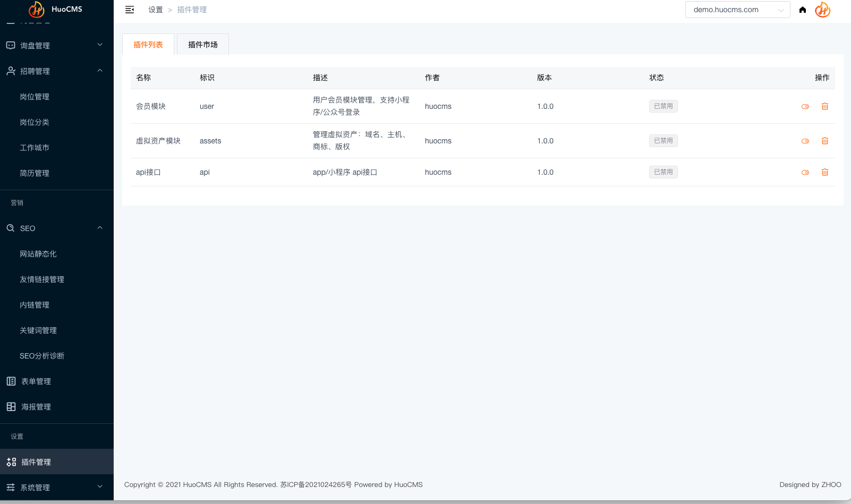Click the 已禁用 status tag for 会员模块
Screen dimensions: 851x504
[663, 106]
